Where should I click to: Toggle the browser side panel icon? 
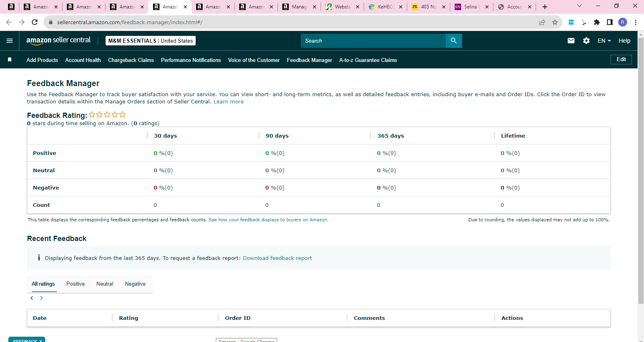(x=610, y=22)
